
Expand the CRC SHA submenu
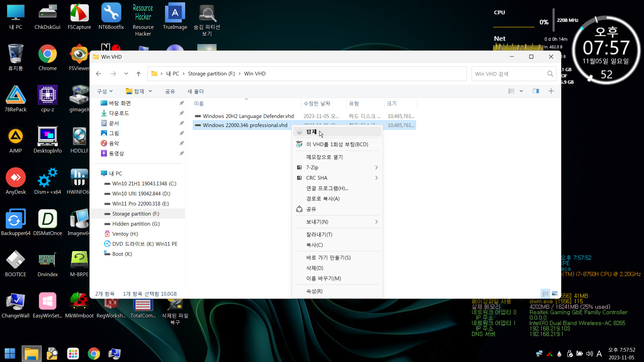(x=337, y=178)
